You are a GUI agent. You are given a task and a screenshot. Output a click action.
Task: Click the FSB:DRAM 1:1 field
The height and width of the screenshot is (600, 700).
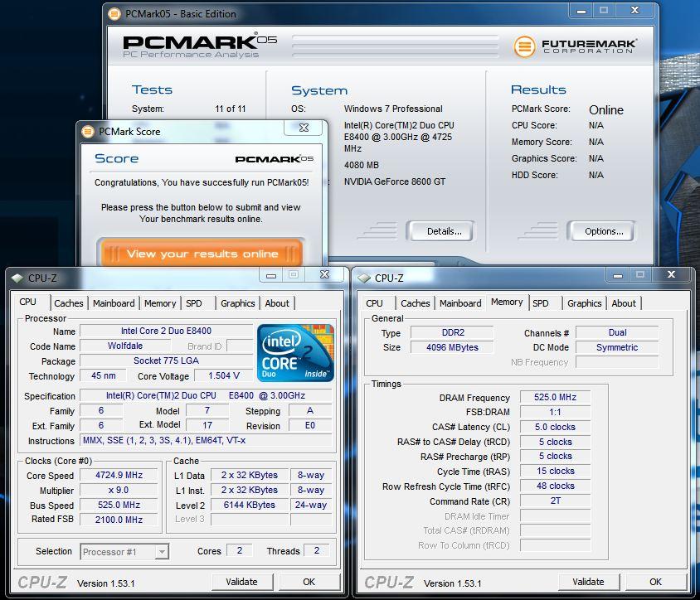click(556, 412)
